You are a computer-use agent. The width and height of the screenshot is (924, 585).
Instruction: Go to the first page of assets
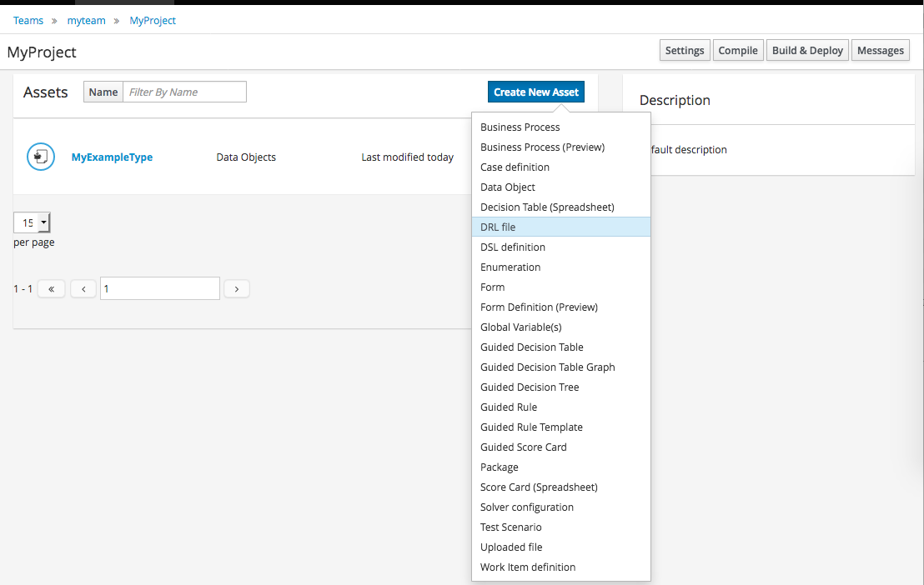(51, 289)
